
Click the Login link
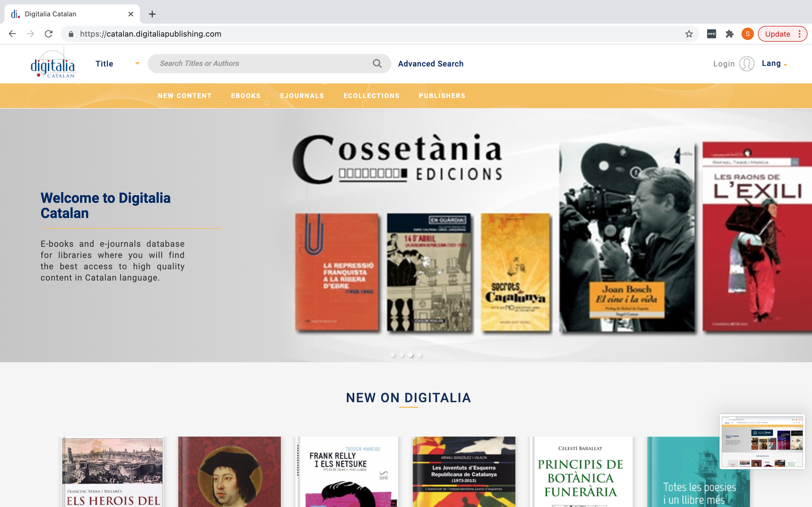pos(724,64)
